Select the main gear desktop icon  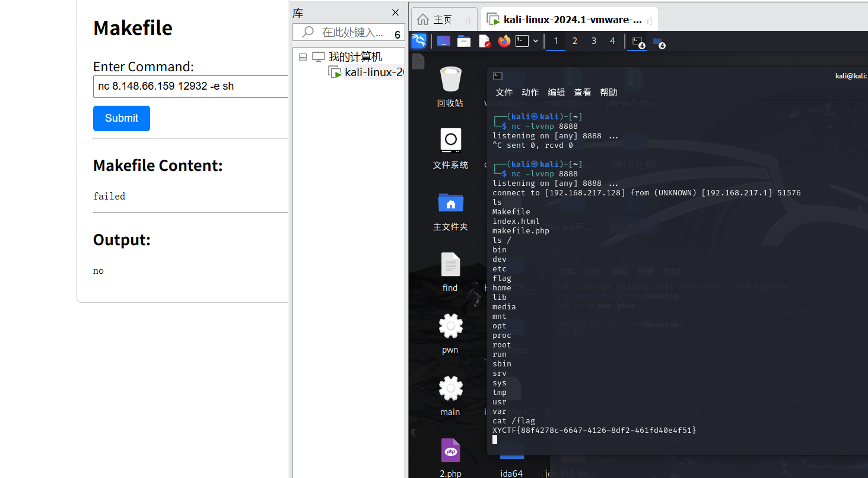point(450,396)
